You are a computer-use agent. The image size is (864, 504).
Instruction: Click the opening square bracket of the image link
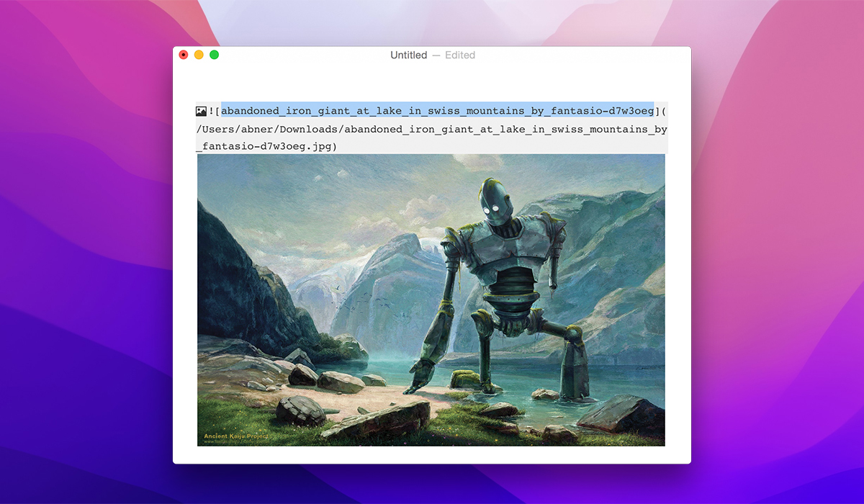[x=219, y=110]
